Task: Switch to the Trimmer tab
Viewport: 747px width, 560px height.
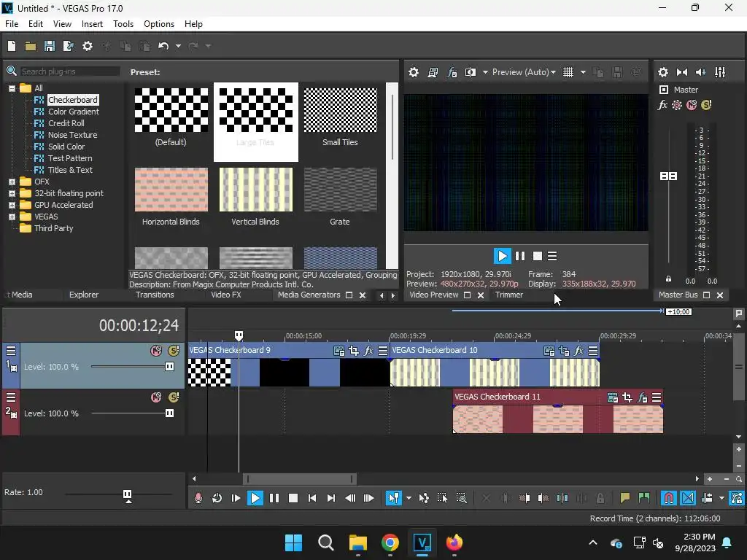Action: (508, 295)
